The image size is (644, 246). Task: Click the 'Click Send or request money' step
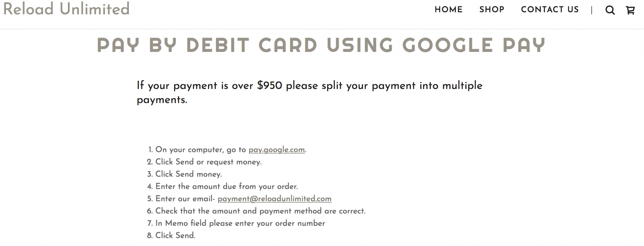tap(208, 162)
